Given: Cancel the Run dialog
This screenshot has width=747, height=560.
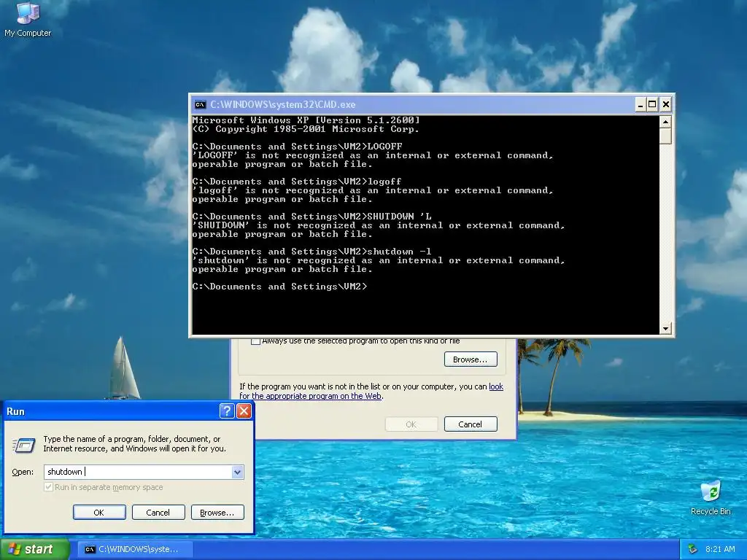Looking at the screenshot, I should tap(158, 513).
